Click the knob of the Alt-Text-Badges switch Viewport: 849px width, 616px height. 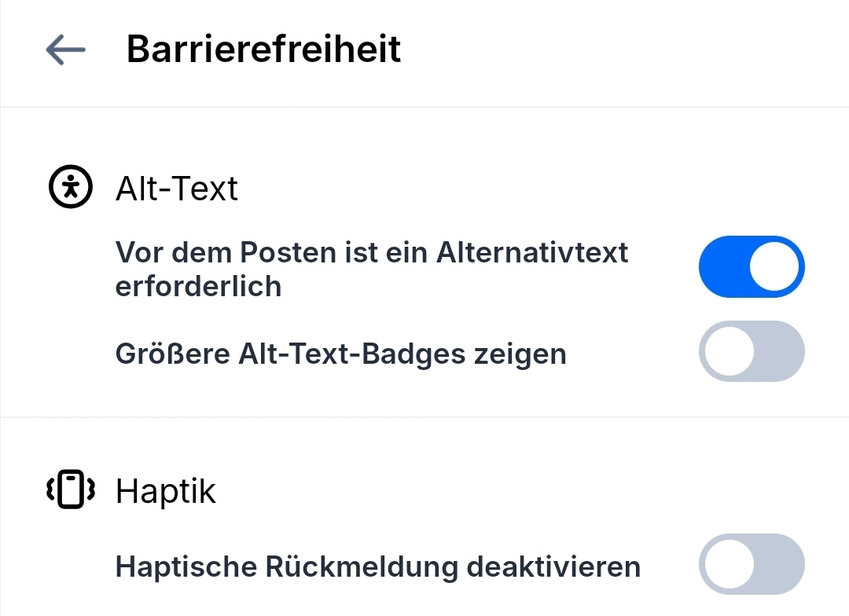point(729,351)
